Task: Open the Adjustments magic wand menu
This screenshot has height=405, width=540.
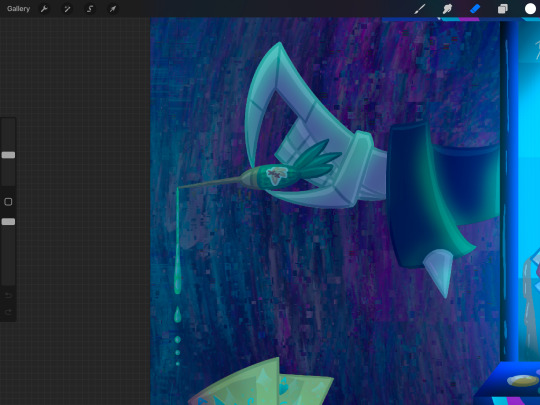Action: (x=67, y=9)
